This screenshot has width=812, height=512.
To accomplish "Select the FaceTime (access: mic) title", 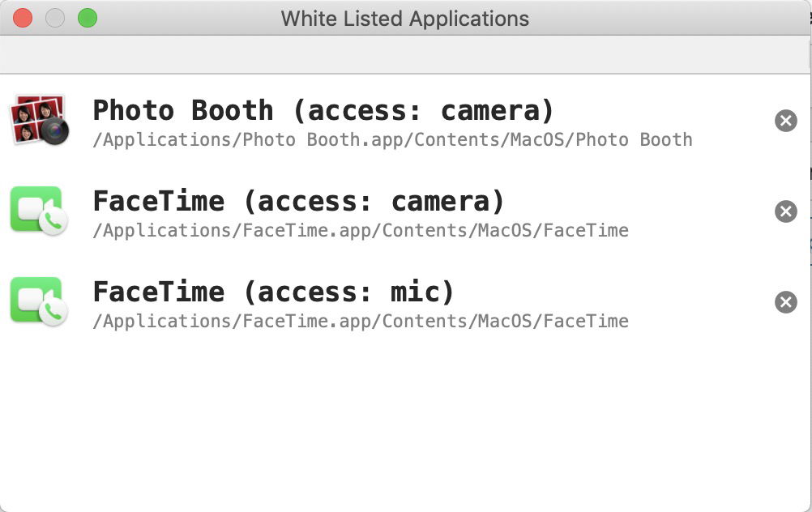I will point(273,292).
